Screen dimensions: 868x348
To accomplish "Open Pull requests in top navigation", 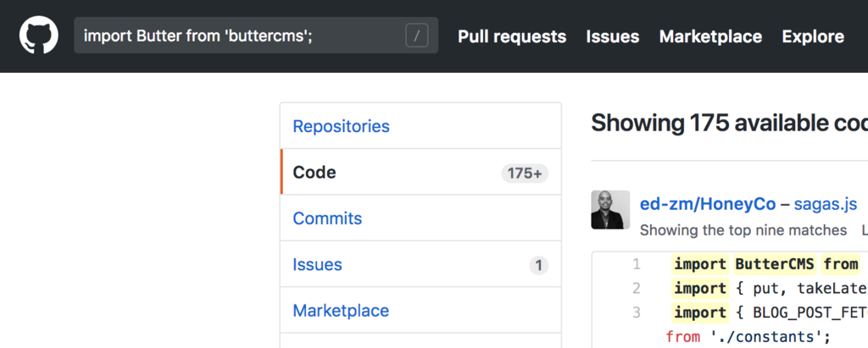I will pyautogui.click(x=512, y=36).
